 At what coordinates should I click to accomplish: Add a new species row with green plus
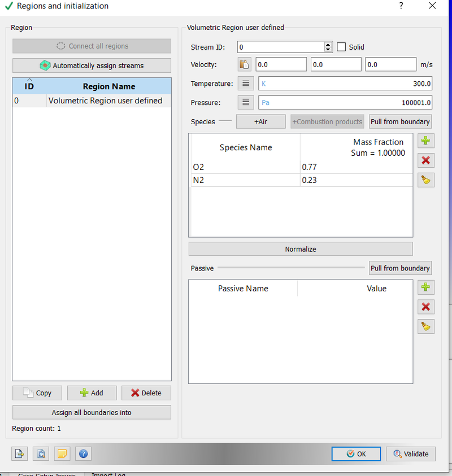[x=425, y=141]
